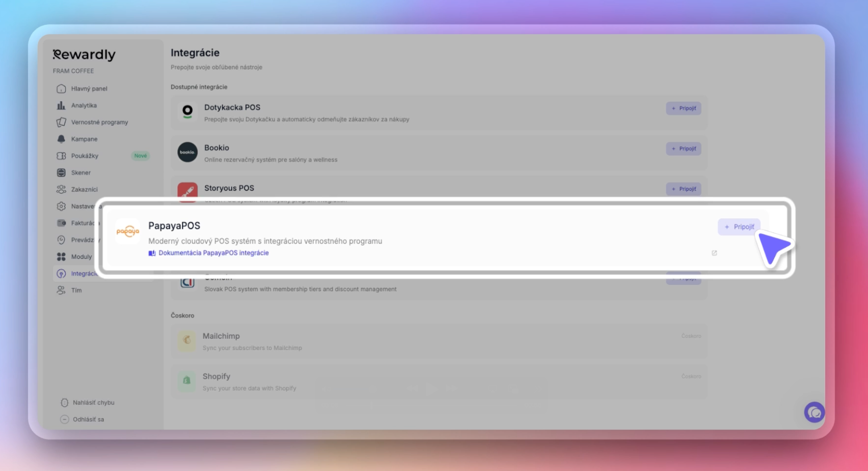Click "Prepojte svoje obľúbené nástroje" subtitle
Image resolution: width=868 pixels, height=471 pixels.
217,67
